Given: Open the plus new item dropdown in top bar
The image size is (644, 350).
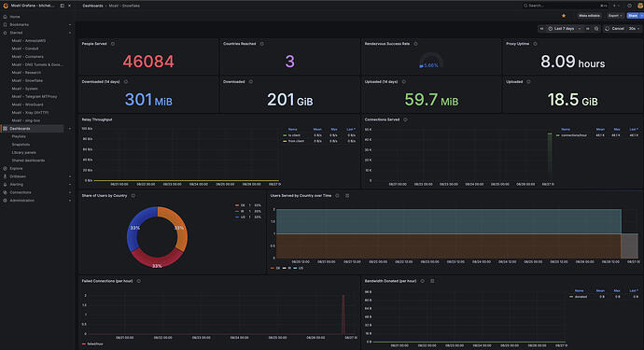Looking at the screenshot, I should point(617,6).
